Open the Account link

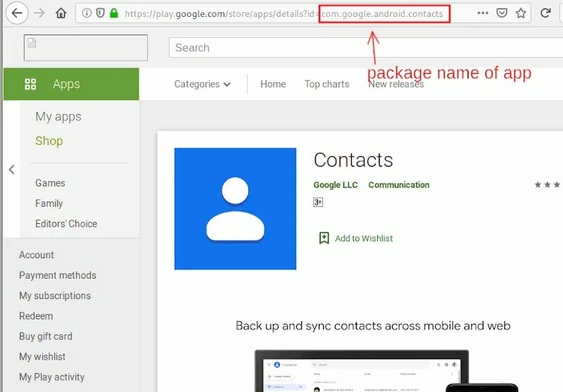(37, 255)
